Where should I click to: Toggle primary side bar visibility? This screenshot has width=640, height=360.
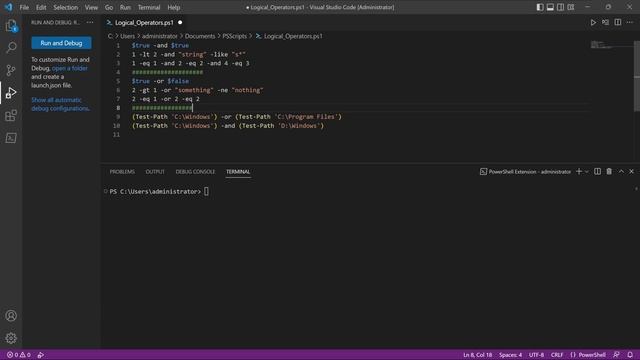click(x=540, y=7)
